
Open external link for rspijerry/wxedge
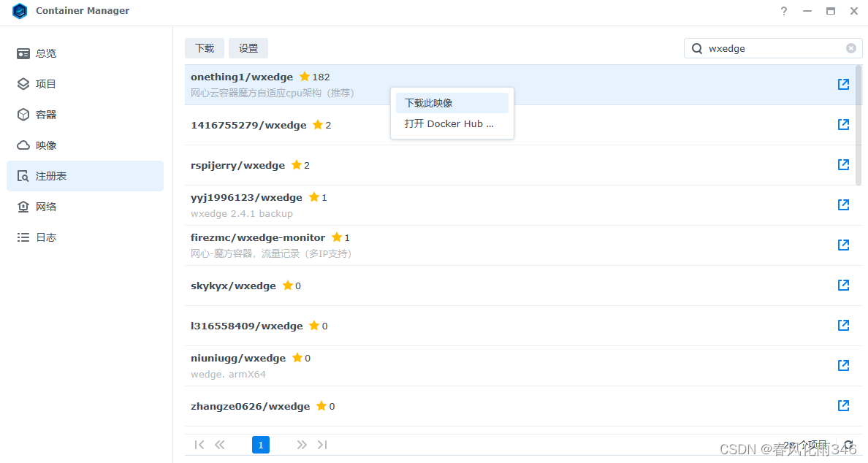click(843, 164)
